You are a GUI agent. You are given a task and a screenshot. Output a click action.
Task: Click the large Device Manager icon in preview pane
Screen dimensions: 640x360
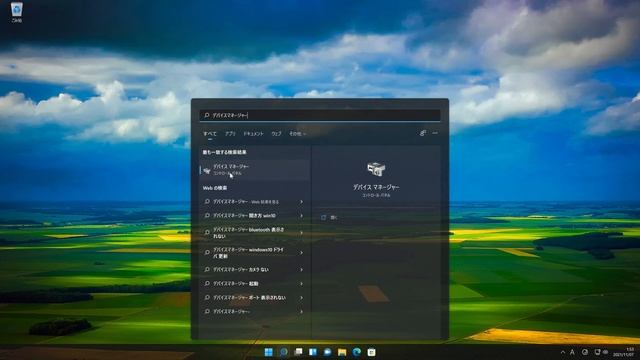[376, 169]
